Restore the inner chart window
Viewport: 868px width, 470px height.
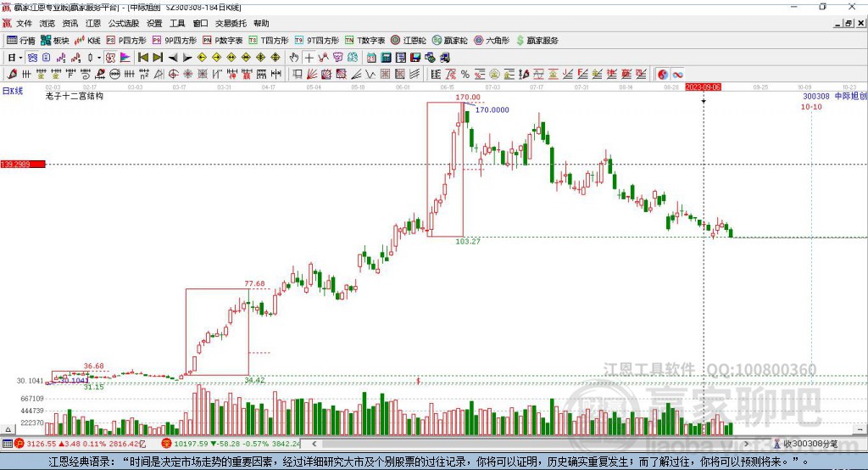pos(849,23)
